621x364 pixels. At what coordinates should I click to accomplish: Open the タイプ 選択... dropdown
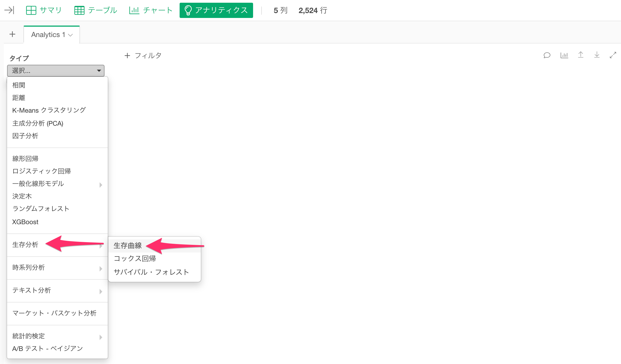pyautogui.click(x=56, y=71)
